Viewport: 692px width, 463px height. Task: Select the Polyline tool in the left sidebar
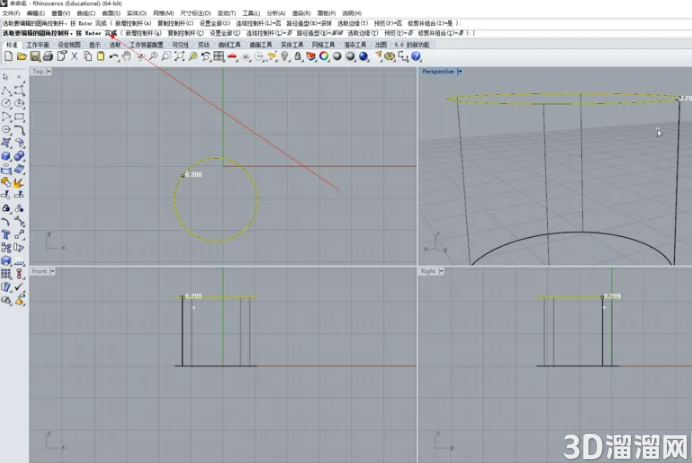6,91
